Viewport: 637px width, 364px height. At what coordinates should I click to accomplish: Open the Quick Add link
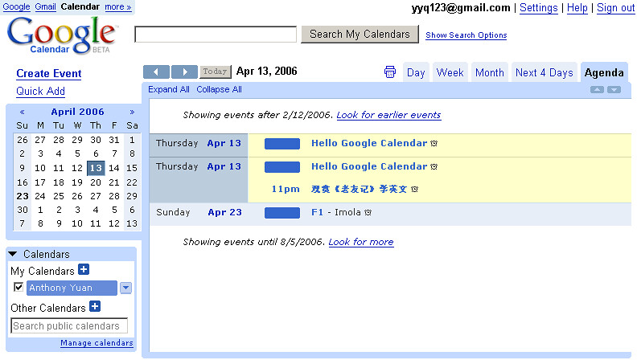[41, 92]
